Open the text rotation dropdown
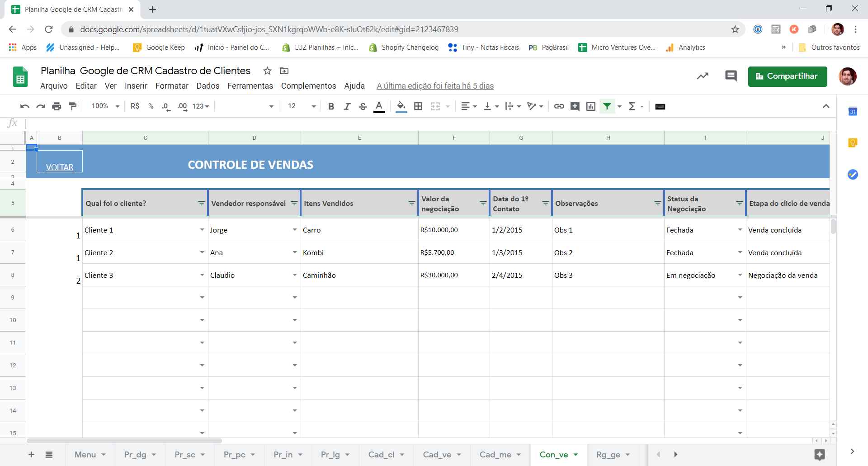 (x=535, y=106)
